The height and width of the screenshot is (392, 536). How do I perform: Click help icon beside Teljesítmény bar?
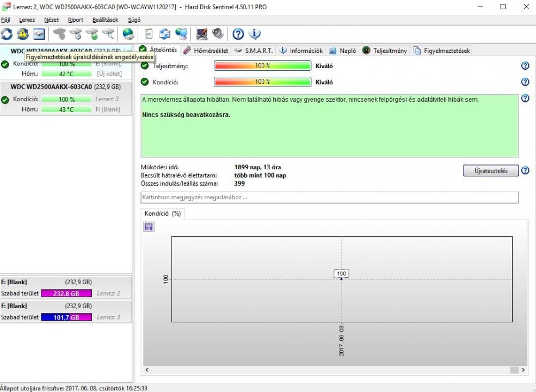(525, 66)
